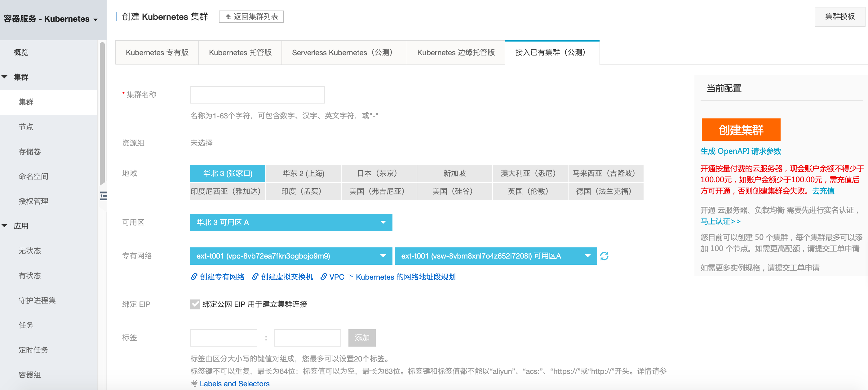Switch to Kubernetes 托管版 tab
Viewport: 868px width, 390px height.
point(240,53)
